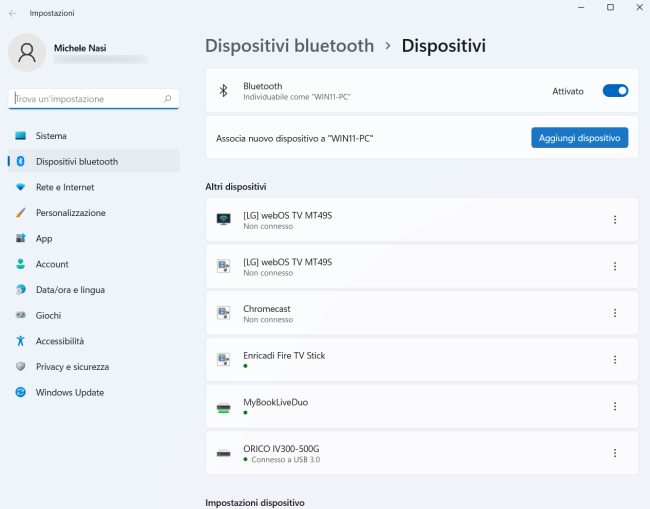Image resolution: width=650 pixels, height=509 pixels.
Task: Select the MyBookLiveDuo device row
Action: coord(422,406)
